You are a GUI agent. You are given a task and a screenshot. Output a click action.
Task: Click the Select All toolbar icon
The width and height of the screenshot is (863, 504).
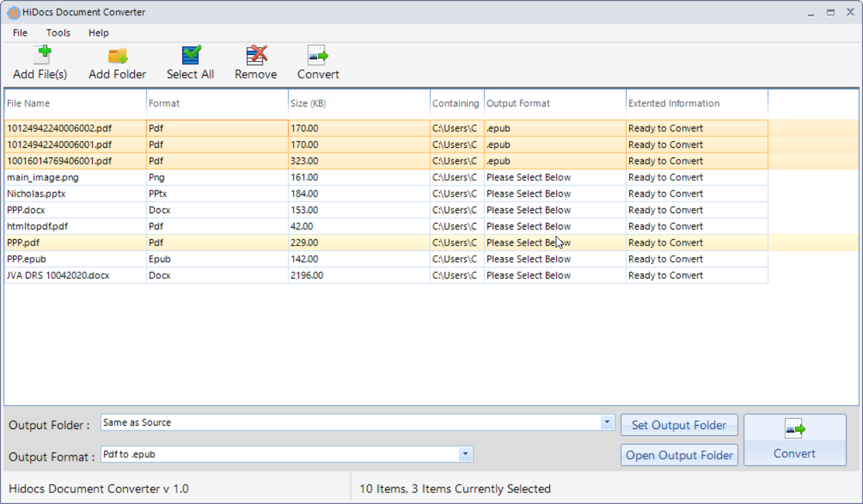click(x=190, y=62)
